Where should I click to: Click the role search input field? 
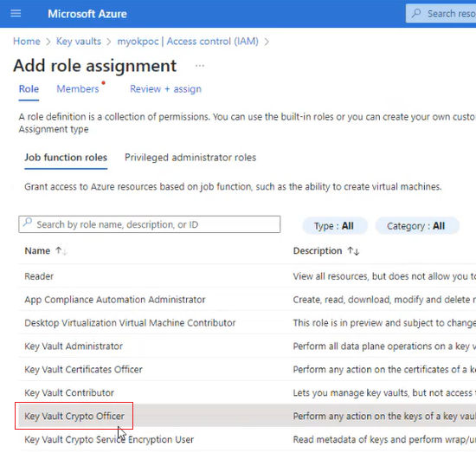tap(150, 224)
